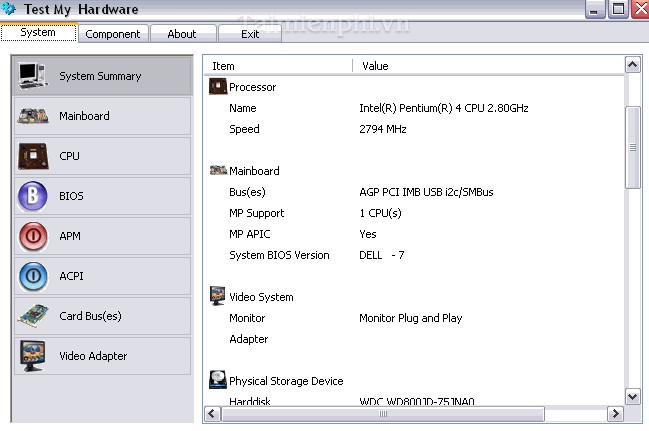Click the System Summary computer icon

pos(33,76)
